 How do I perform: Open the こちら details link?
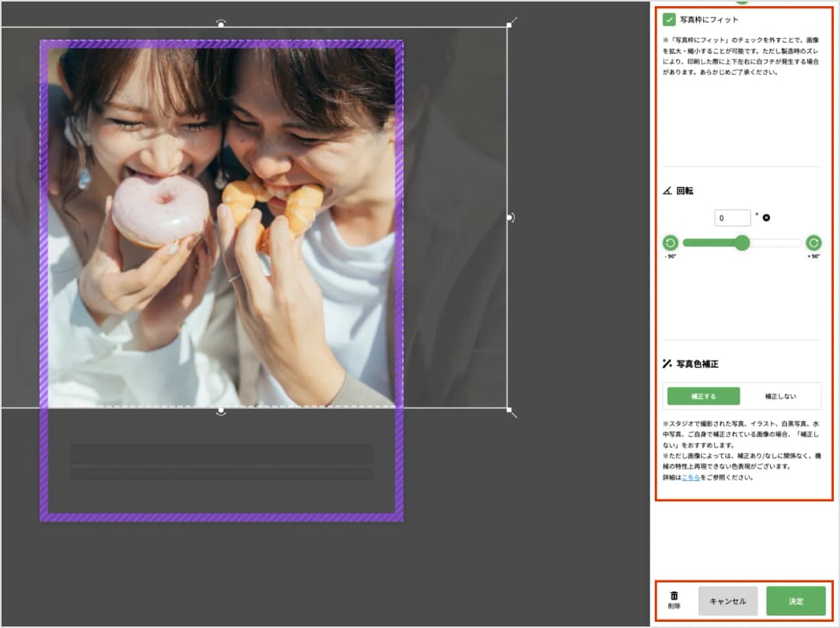691,477
